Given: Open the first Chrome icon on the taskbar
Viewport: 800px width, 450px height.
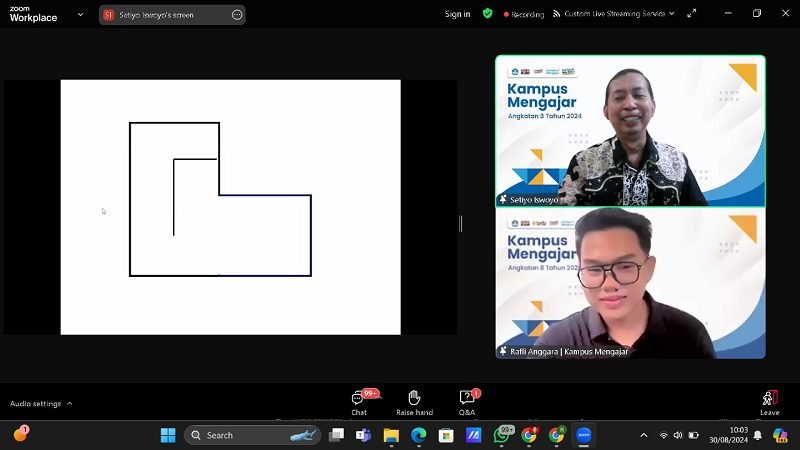Looking at the screenshot, I should [x=530, y=435].
